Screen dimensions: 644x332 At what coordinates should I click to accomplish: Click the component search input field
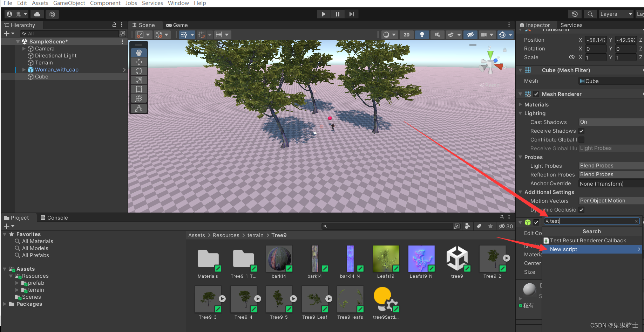pos(591,221)
